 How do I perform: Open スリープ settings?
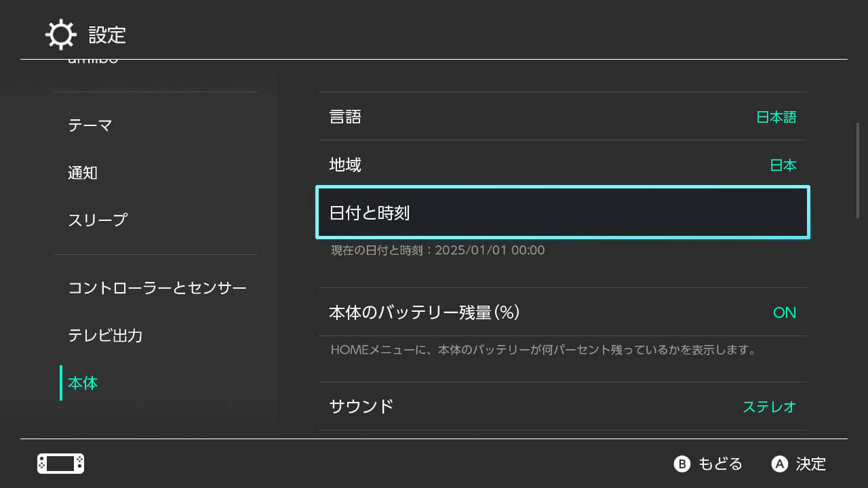pos(96,220)
